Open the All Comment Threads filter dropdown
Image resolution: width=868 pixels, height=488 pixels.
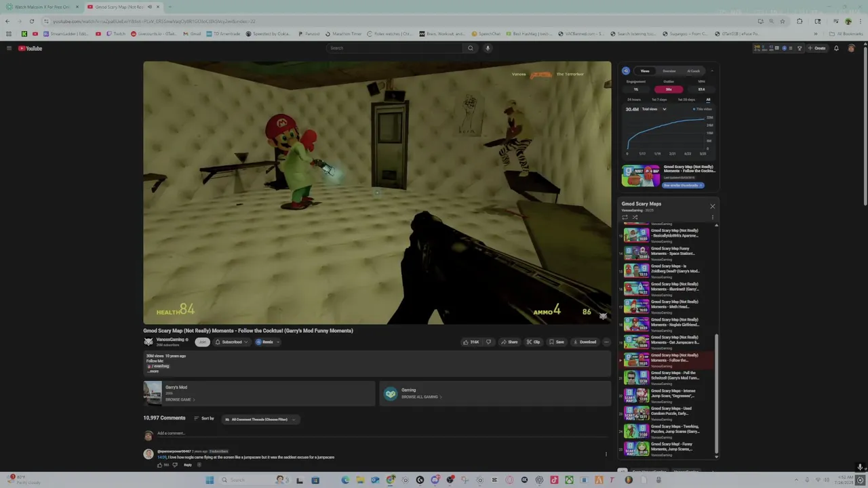[x=261, y=420]
